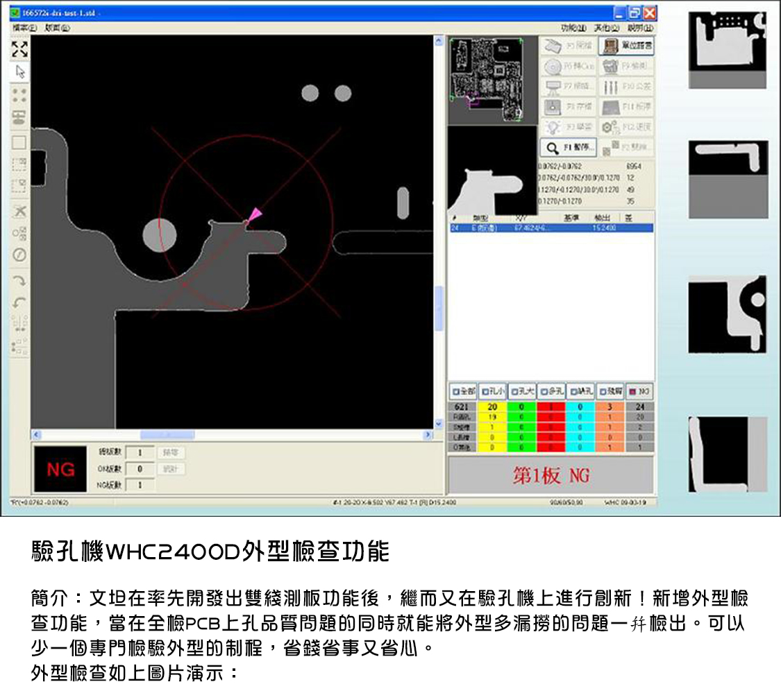The width and height of the screenshot is (781, 700).
Task: Click the redo curved arrow icon
Action: coord(19,280)
